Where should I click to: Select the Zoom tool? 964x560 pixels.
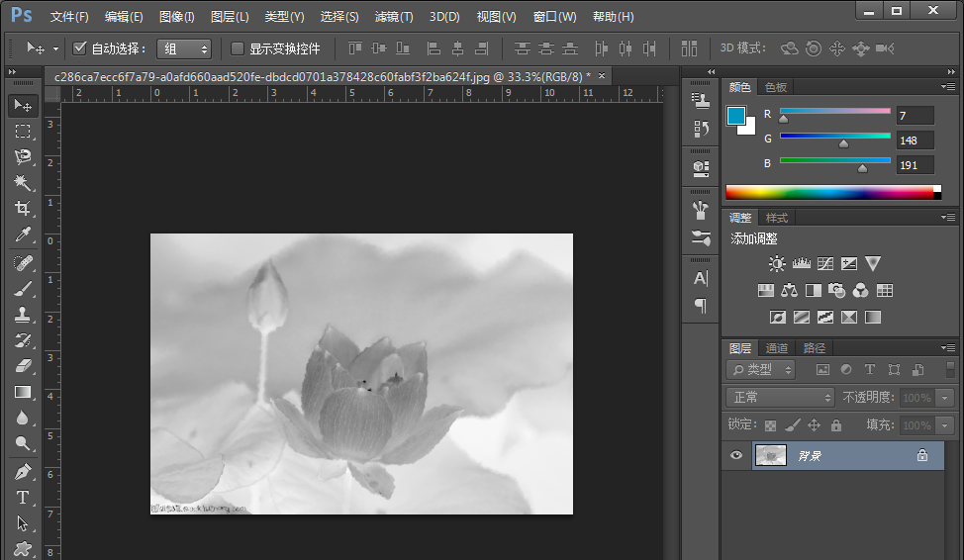pos(23,443)
